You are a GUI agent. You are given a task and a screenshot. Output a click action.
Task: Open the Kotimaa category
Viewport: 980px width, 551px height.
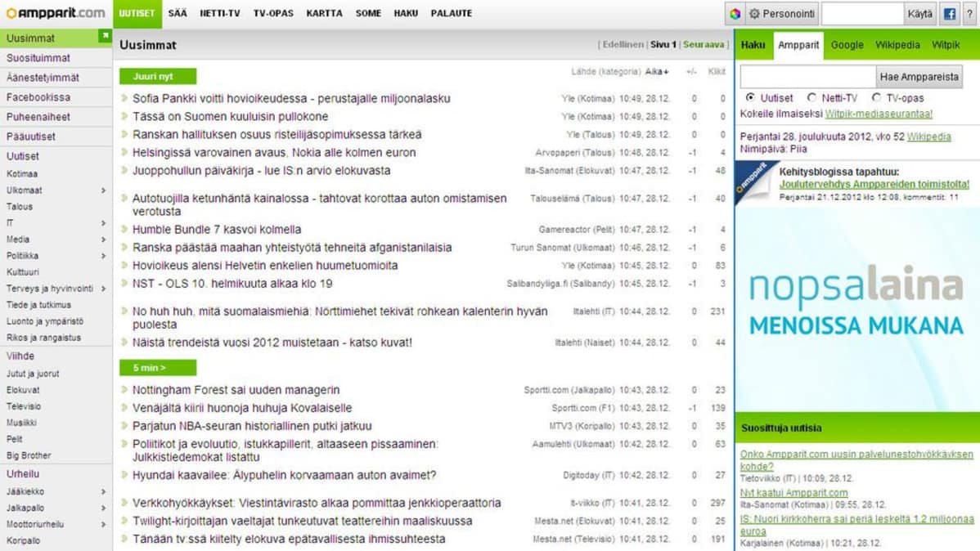[x=22, y=173]
